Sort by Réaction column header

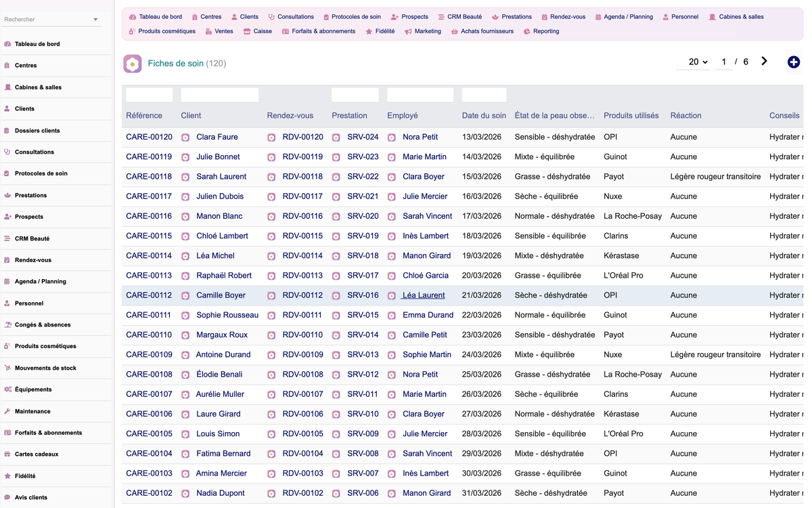(x=686, y=116)
